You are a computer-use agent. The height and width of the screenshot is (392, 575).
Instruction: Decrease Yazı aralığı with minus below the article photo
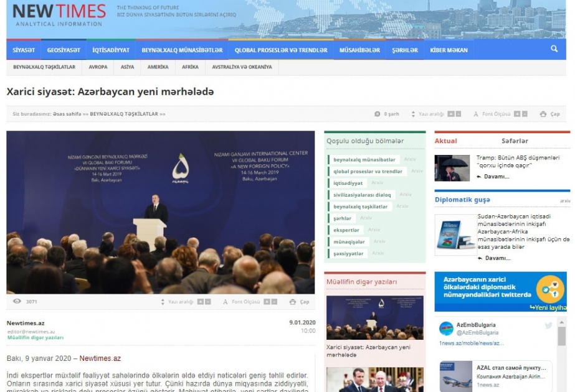coord(208,302)
